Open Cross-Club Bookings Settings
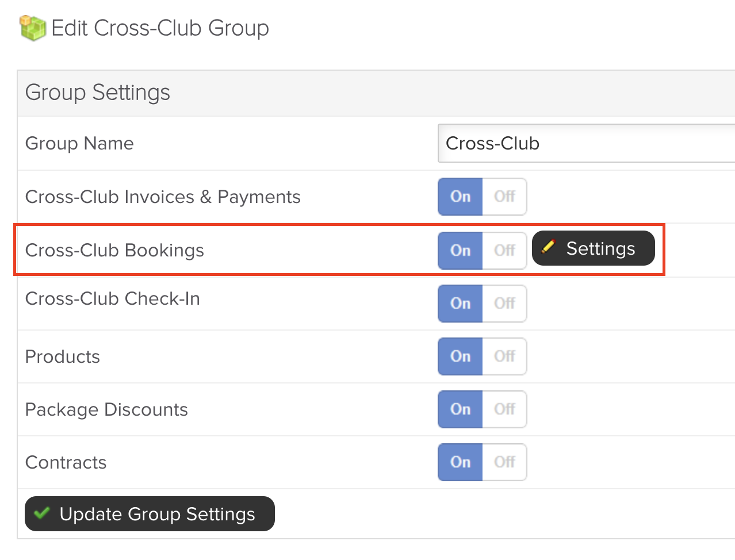Screen dimensions: 735x560 click(x=594, y=248)
